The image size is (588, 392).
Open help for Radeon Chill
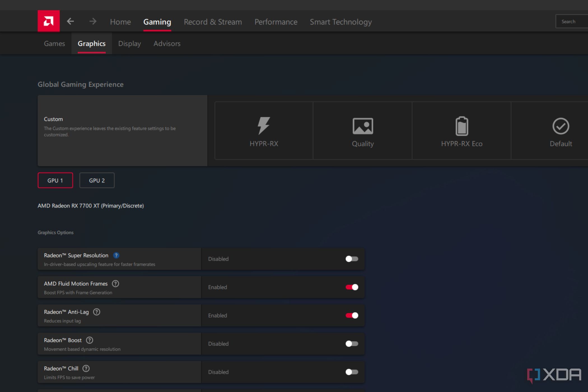(86, 368)
